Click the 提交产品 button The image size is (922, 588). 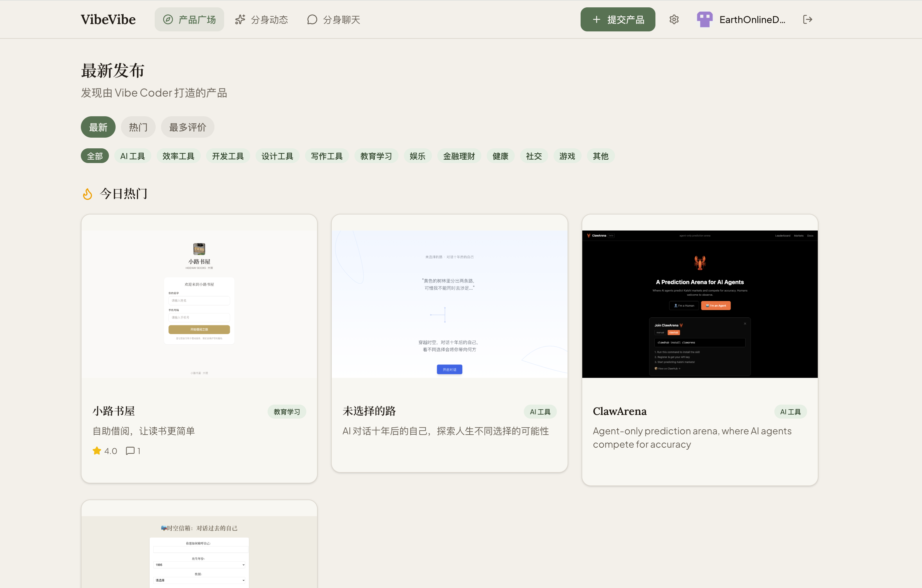618,19
